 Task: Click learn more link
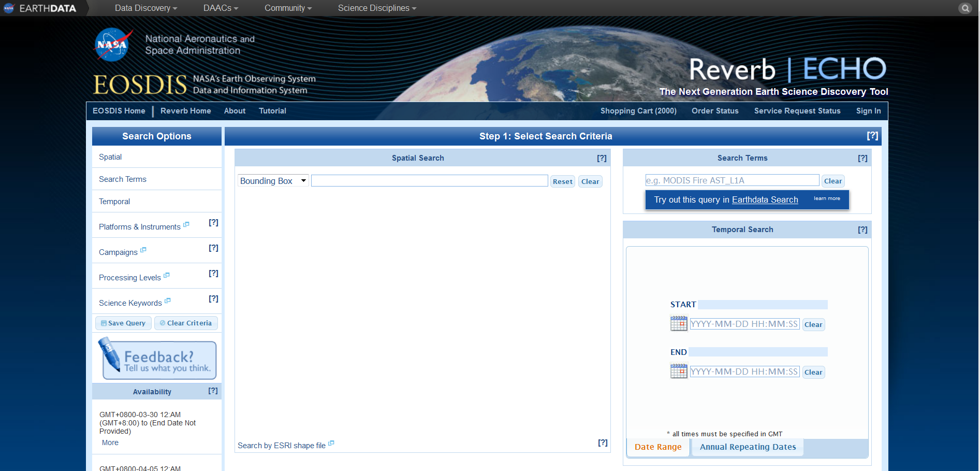[x=827, y=198]
